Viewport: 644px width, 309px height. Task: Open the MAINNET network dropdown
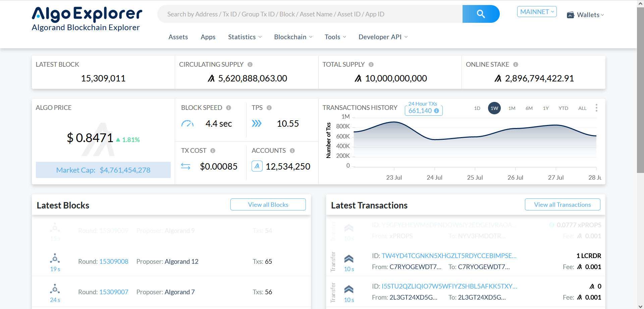537,12
